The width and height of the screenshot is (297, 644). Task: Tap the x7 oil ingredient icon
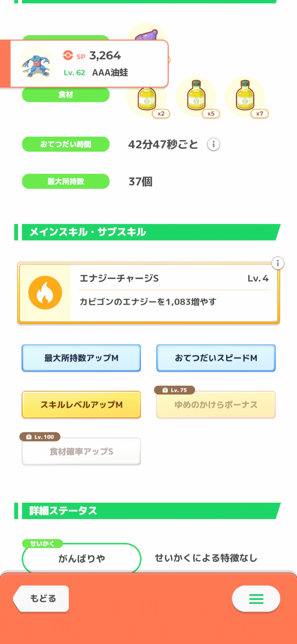(x=245, y=96)
